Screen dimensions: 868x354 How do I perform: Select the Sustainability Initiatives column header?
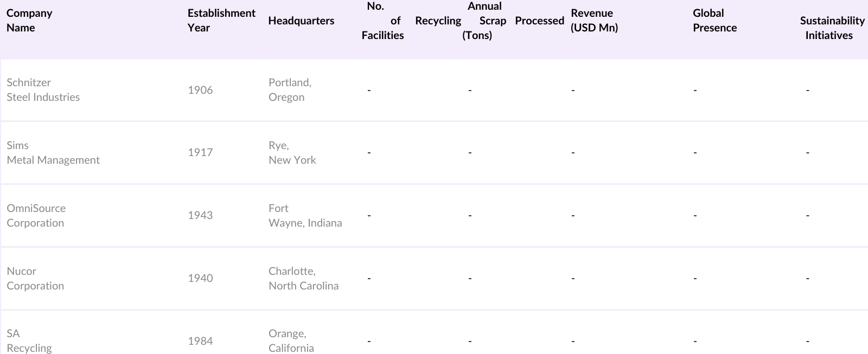(832, 28)
